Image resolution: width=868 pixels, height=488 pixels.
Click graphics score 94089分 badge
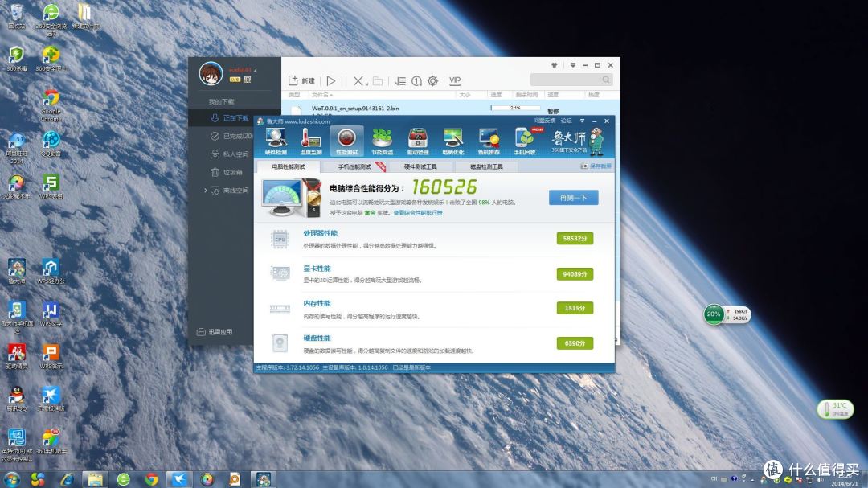tap(575, 273)
